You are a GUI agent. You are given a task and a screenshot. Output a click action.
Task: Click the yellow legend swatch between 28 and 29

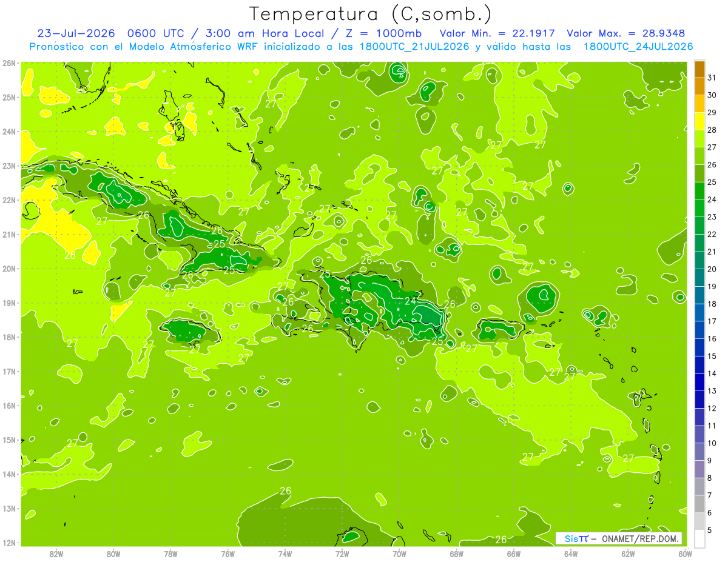pyautogui.click(x=699, y=121)
